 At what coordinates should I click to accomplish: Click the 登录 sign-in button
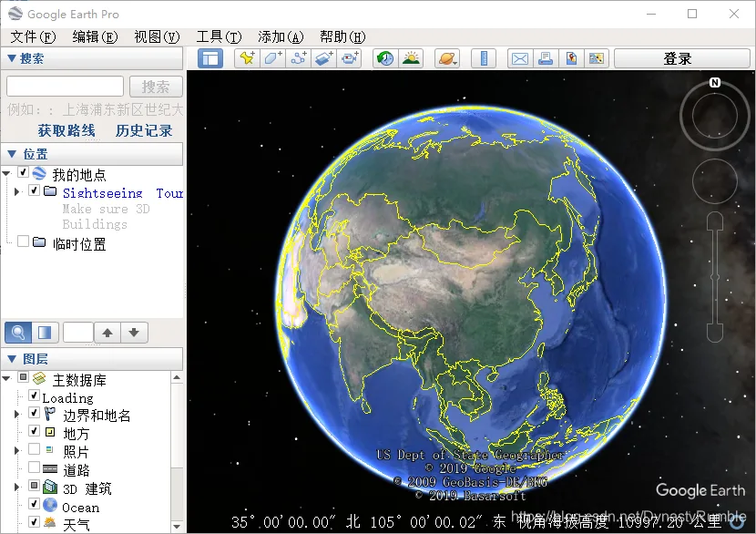[681, 59]
